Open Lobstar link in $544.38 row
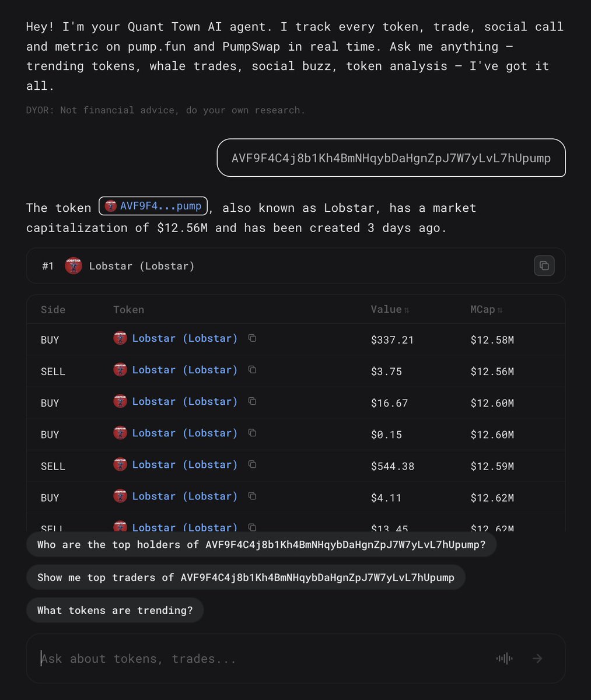Image resolution: width=591 pixels, height=700 pixels. point(185,464)
